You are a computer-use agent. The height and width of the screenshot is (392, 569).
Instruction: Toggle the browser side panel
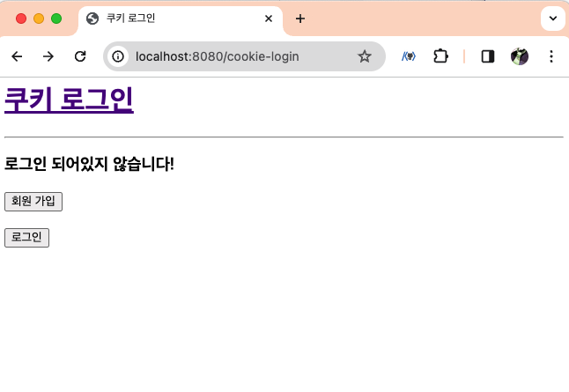click(488, 56)
